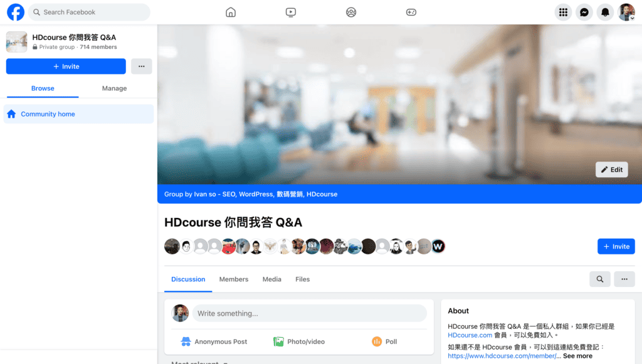The width and height of the screenshot is (642, 364).
Task: Open group more options ellipsis near search
Action: 624,279
